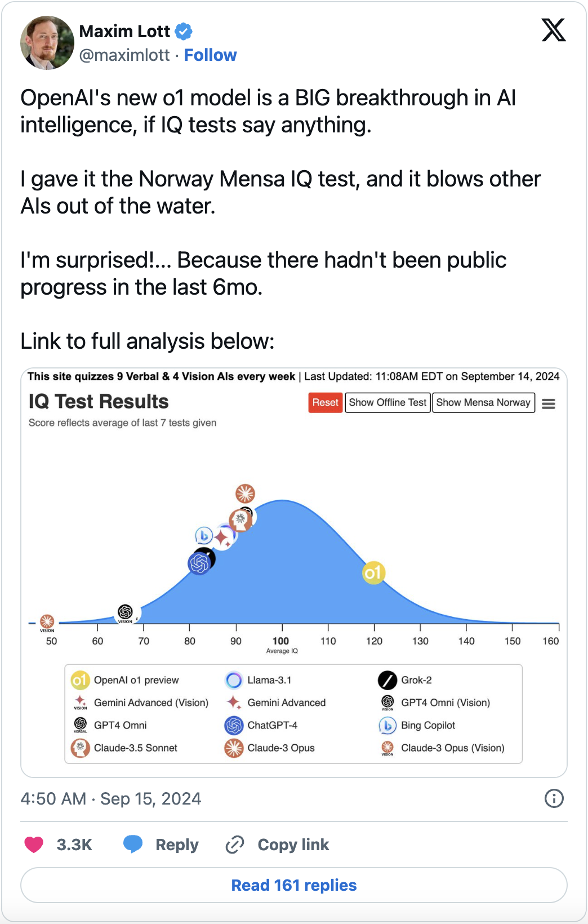Click Maxim Lott's profile photo
This screenshot has width=588, height=924.
[x=47, y=43]
